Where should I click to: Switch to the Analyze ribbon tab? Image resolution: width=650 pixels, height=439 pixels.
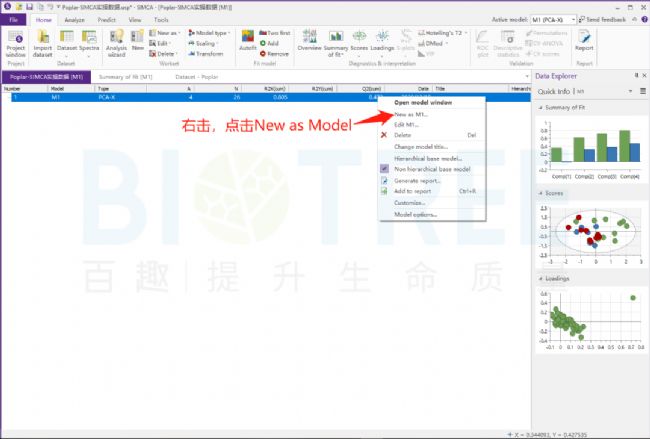pyautogui.click(x=75, y=19)
